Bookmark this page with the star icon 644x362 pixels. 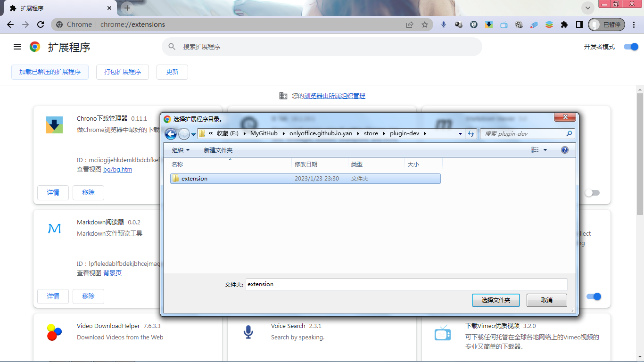tap(425, 25)
